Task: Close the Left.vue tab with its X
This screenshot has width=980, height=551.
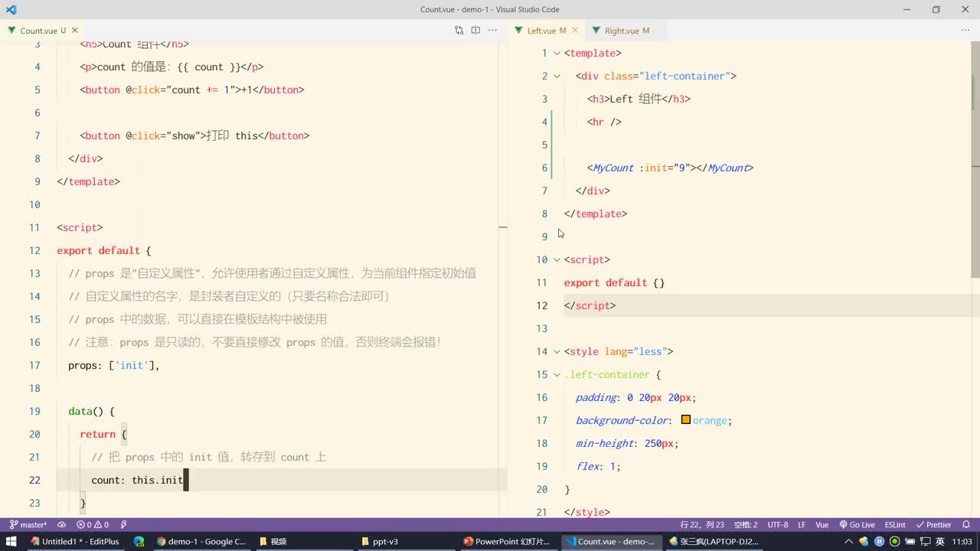Action: pos(575,31)
